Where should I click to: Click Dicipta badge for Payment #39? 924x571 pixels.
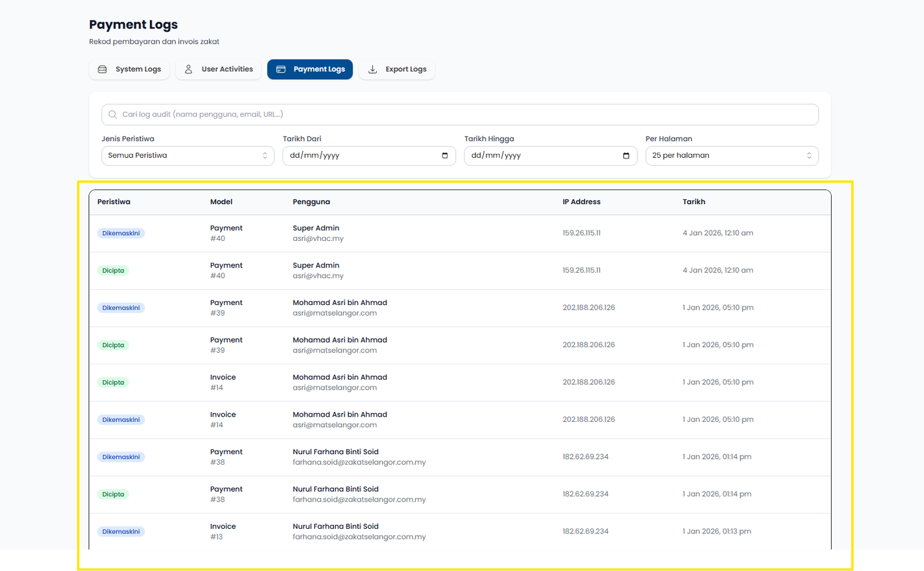click(113, 345)
